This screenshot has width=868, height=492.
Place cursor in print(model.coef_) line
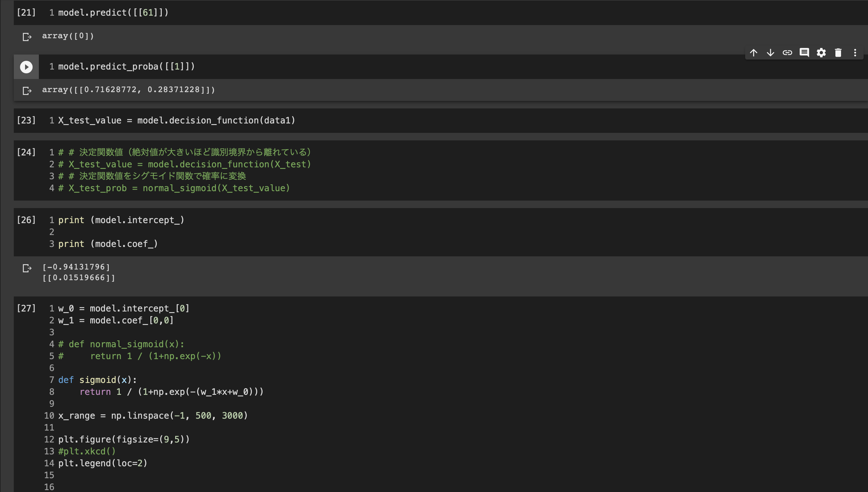pos(108,244)
